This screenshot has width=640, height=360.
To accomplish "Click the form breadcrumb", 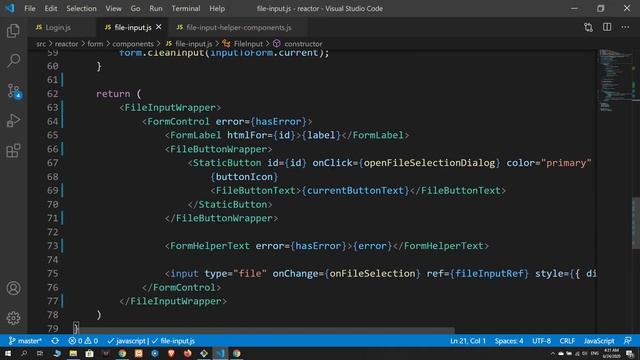I will coord(95,44).
